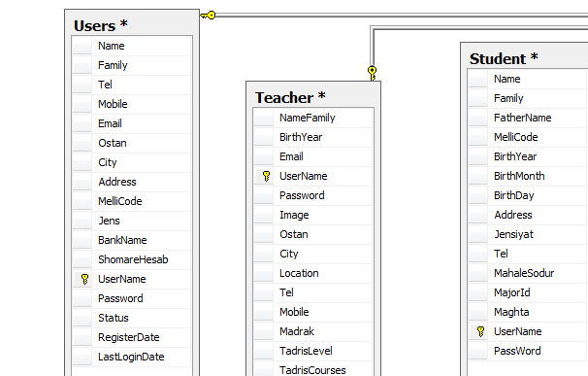
Task: Select the MahaleSodur column in Student
Action: click(528, 273)
